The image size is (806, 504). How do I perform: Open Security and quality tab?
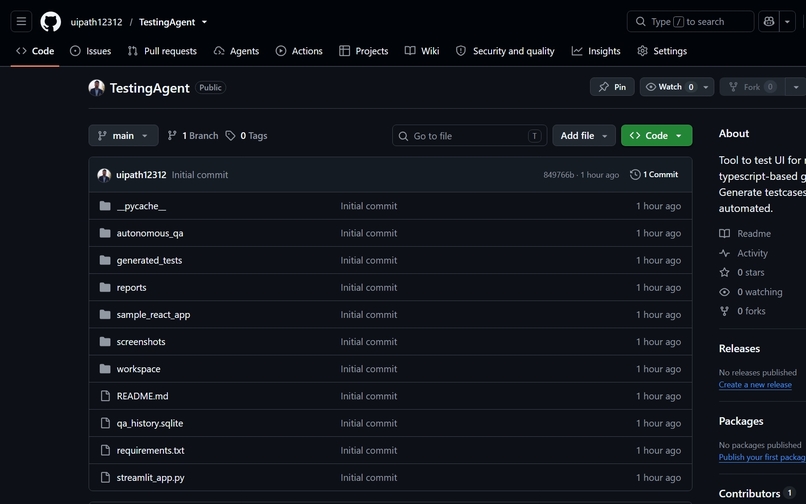click(x=505, y=51)
